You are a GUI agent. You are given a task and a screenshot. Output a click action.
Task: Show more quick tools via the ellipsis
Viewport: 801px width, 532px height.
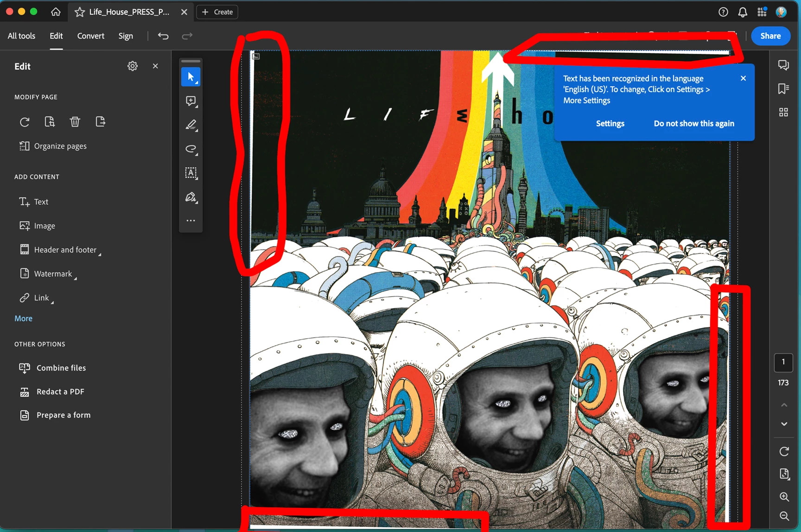(x=191, y=221)
